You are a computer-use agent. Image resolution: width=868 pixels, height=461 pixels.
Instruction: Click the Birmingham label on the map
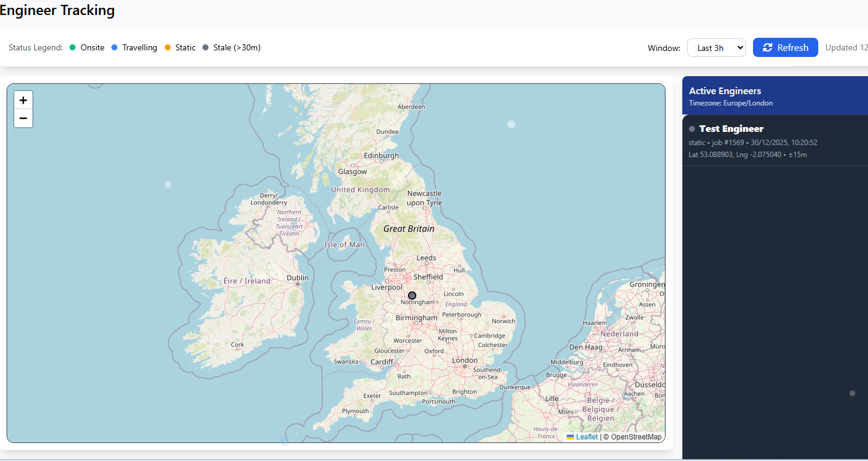coord(417,318)
